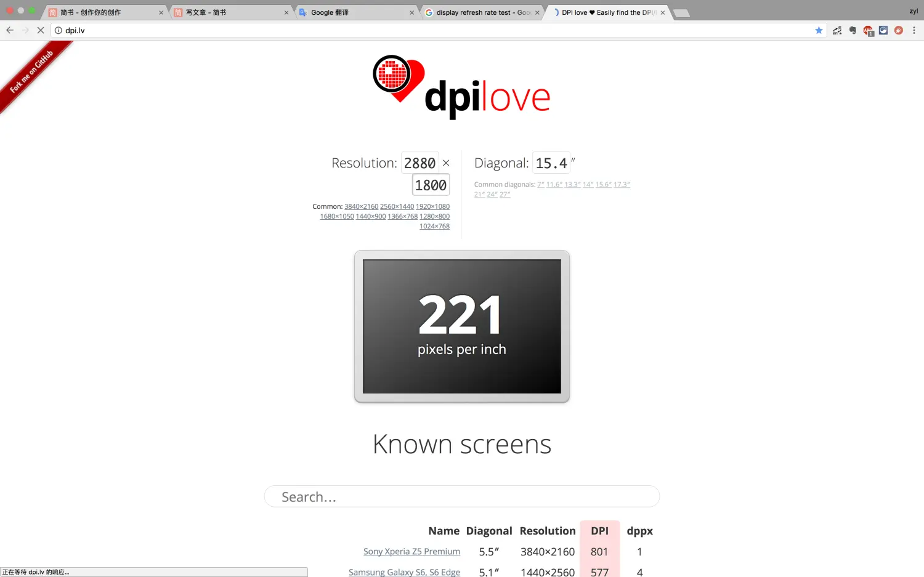Sort the table by the DPI header
Viewport: 924px width, 577px height.
pos(599,531)
